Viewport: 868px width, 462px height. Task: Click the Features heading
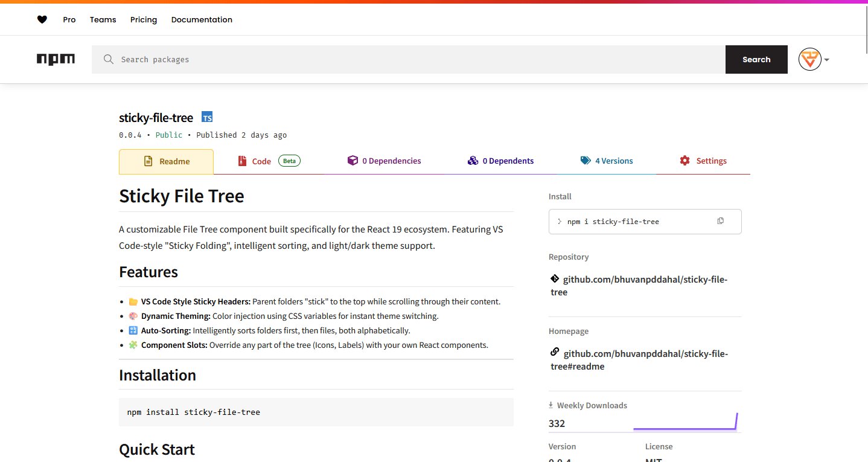[148, 272]
